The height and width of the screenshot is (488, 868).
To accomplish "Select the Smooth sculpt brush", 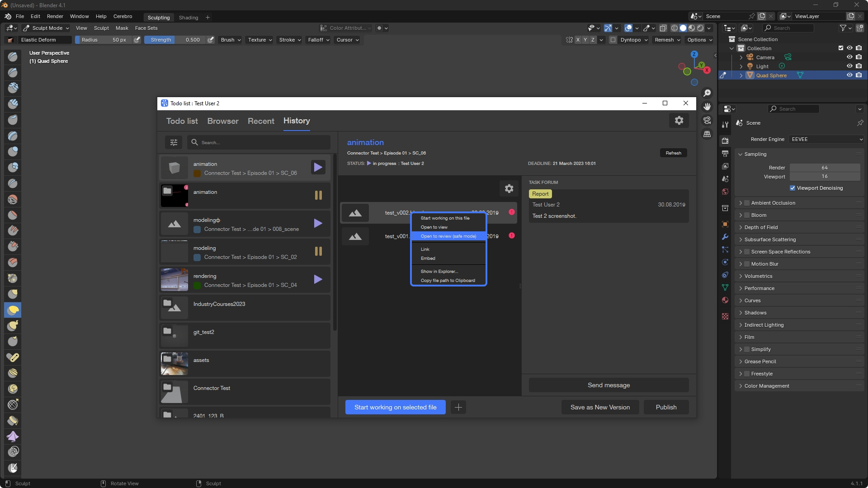I will (x=13, y=199).
